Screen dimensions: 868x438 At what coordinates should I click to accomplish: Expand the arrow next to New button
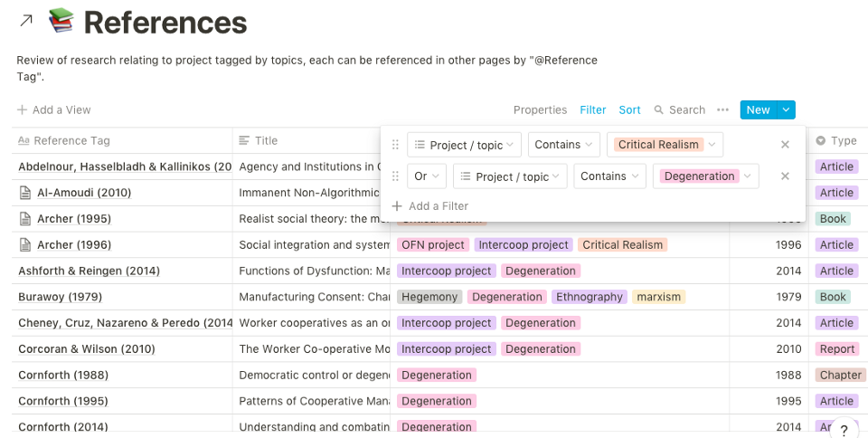(x=786, y=110)
